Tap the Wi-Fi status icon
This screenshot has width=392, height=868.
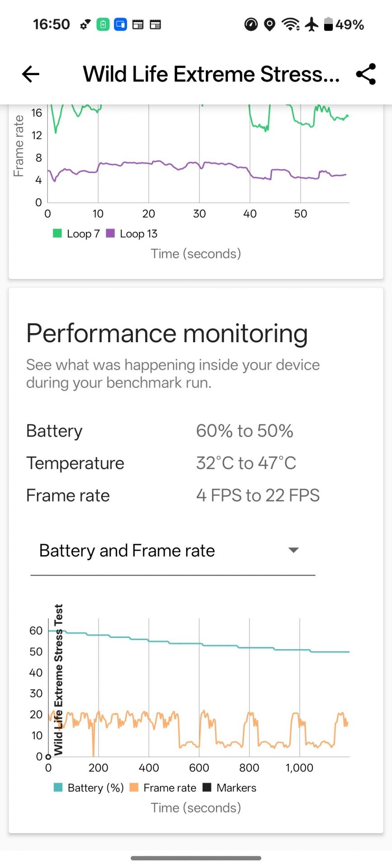coord(290,24)
